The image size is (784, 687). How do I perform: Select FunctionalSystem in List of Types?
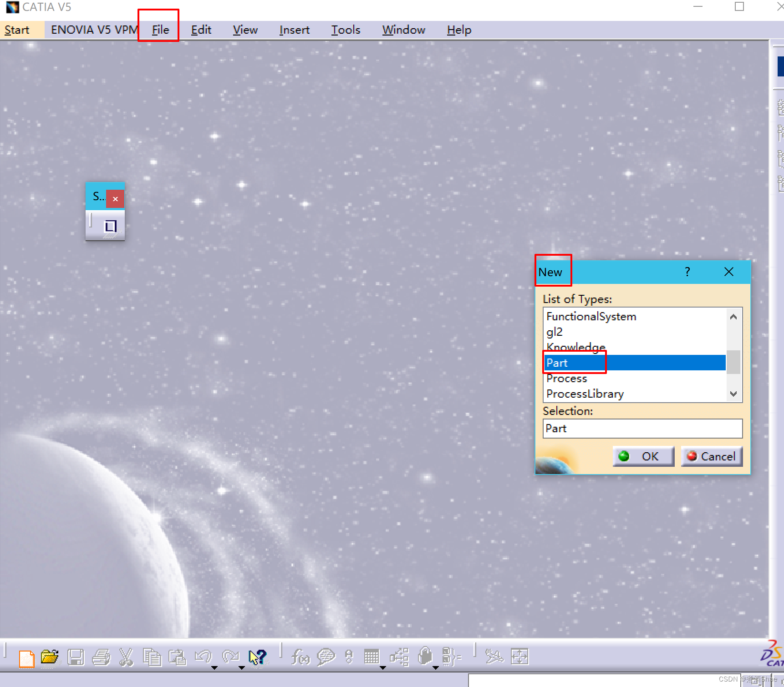pyautogui.click(x=635, y=316)
